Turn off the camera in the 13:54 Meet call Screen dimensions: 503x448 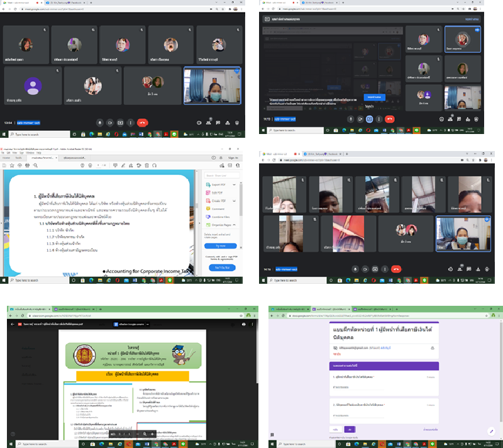pos(110,123)
